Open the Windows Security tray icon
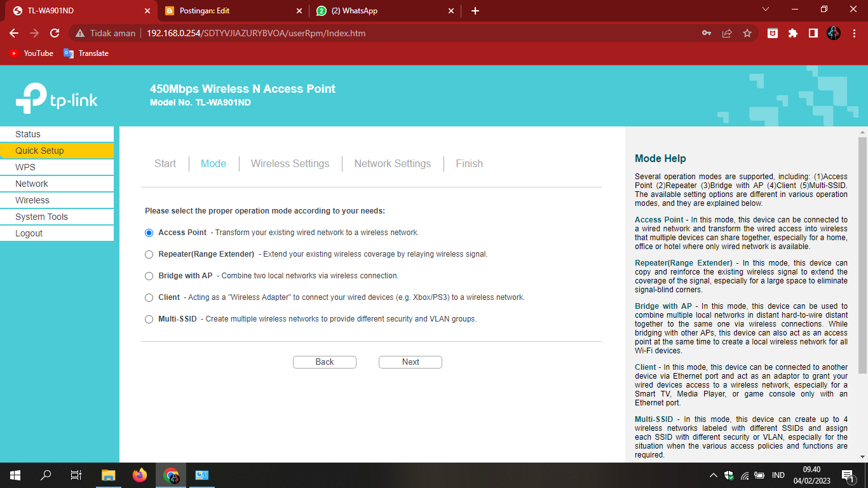This screenshot has height=488, width=868. [x=729, y=475]
